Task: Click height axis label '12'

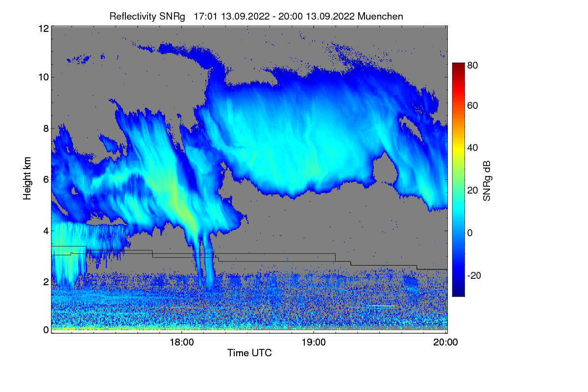Action: (43, 28)
